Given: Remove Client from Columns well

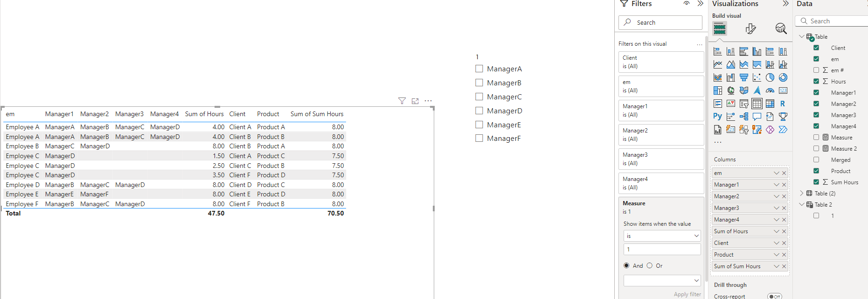Looking at the screenshot, I should pos(784,243).
